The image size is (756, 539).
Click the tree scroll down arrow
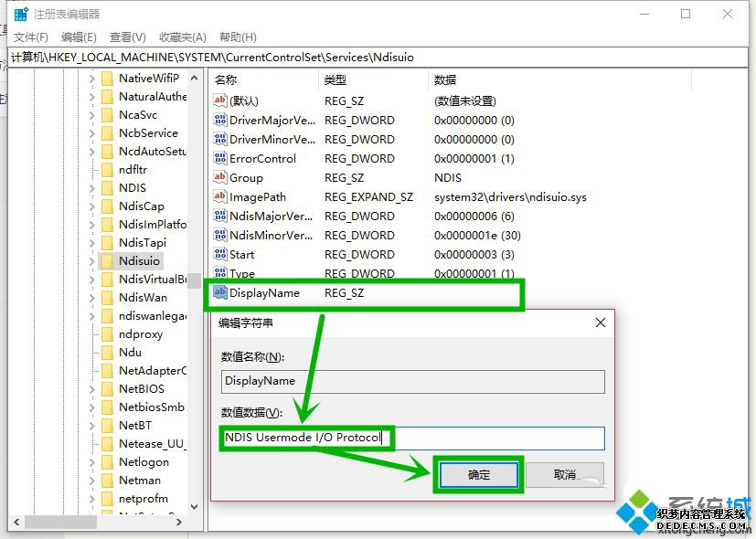coord(195,507)
